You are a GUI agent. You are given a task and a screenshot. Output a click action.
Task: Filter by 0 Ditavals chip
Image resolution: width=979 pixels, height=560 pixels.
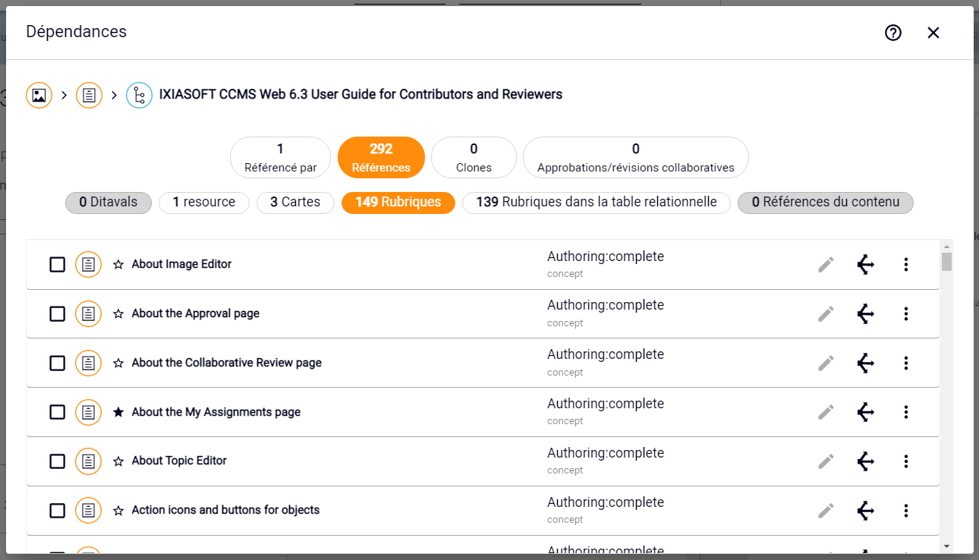click(109, 203)
